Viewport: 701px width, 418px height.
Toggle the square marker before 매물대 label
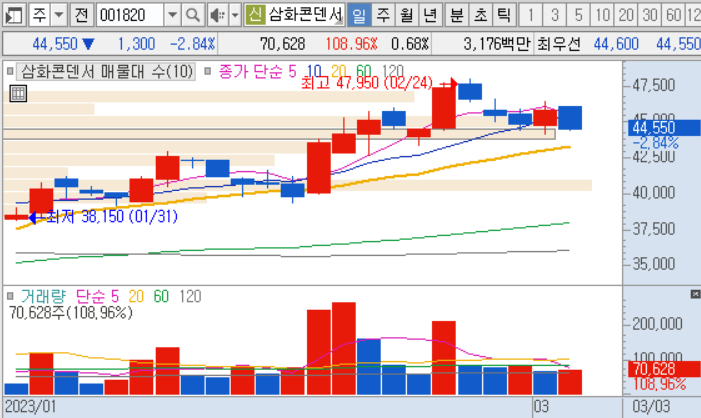(10, 71)
